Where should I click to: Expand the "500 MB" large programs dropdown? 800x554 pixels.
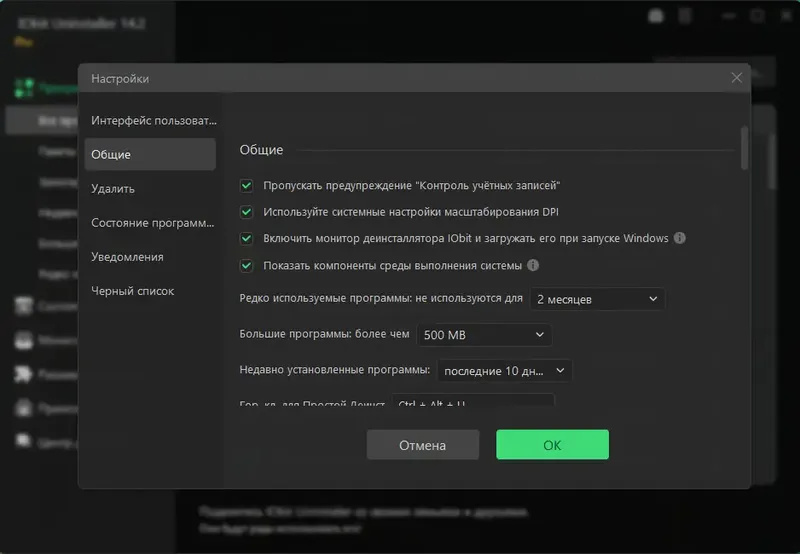click(483, 335)
